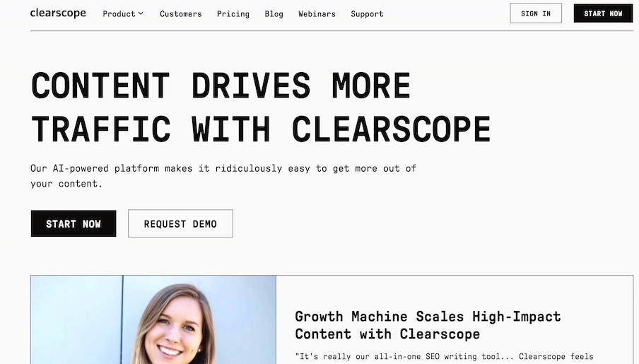
Task: Open the Growth Machine case study headline
Action: coord(428,325)
